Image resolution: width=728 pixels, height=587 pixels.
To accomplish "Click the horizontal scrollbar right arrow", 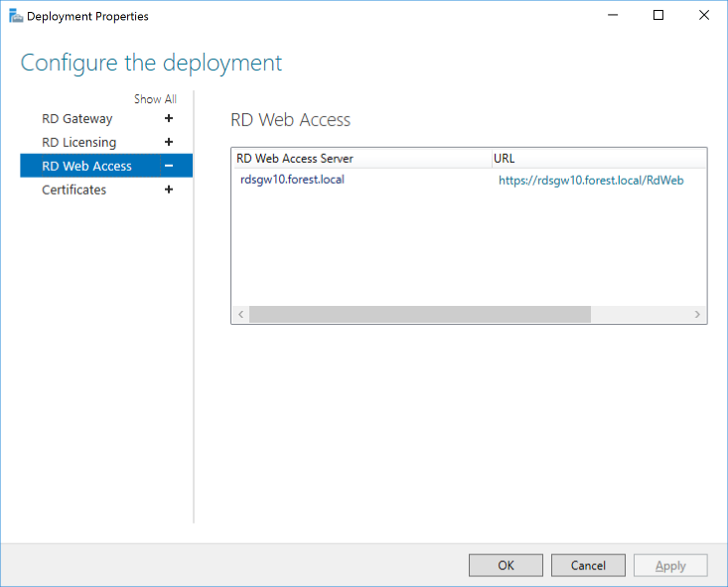I will 697,314.
